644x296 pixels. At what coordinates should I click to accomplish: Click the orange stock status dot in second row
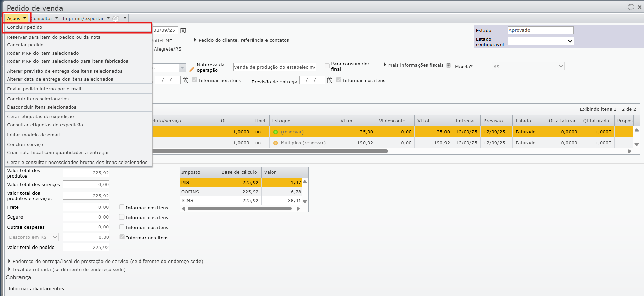275,143
